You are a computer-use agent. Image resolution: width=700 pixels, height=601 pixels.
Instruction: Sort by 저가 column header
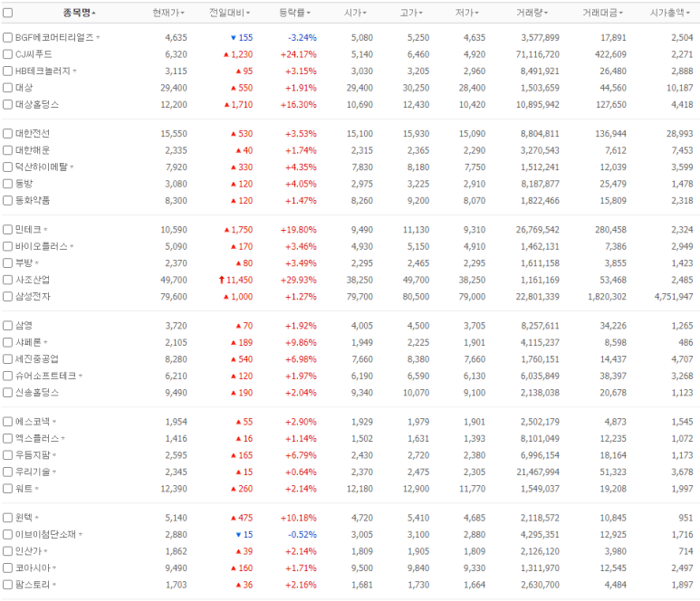pyautogui.click(x=467, y=13)
